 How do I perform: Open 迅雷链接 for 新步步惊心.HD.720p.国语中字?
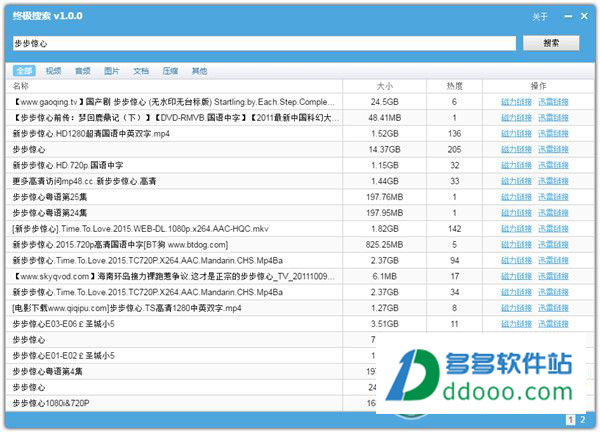[553, 165]
